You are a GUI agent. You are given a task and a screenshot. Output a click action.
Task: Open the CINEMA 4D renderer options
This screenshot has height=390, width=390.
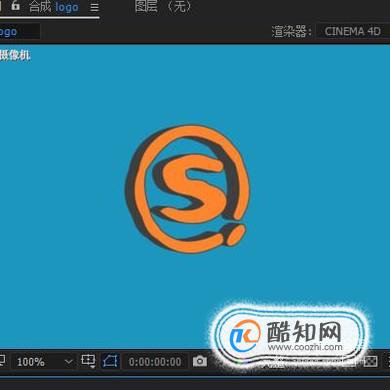click(x=353, y=31)
